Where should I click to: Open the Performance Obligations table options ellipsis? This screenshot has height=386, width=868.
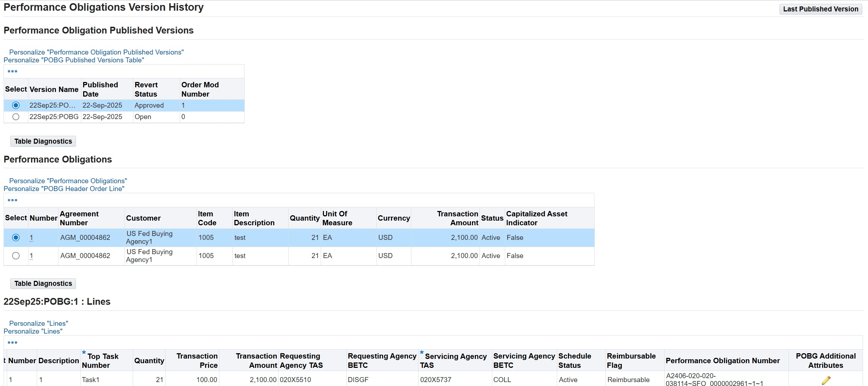click(x=12, y=200)
